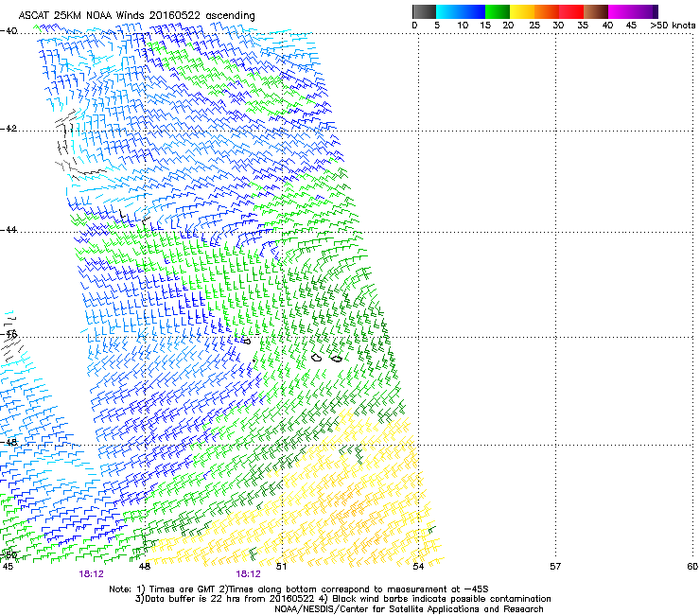Screen dimensions: 700x615
Task: Click the purple '18:12' time between 48 and 51
Action: click(248, 574)
